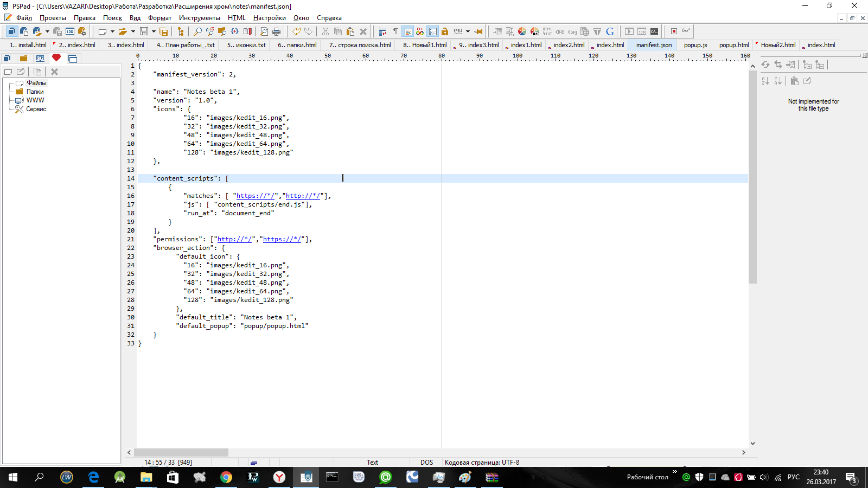Click the Cut scissors icon
Image resolution: width=868 pixels, height=488 pixels.
click(325, 31)
